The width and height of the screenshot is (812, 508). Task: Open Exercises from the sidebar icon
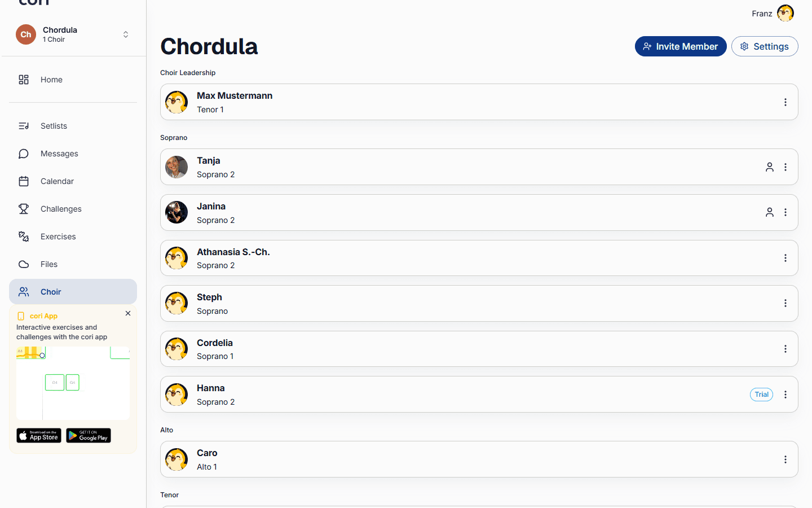24,237
